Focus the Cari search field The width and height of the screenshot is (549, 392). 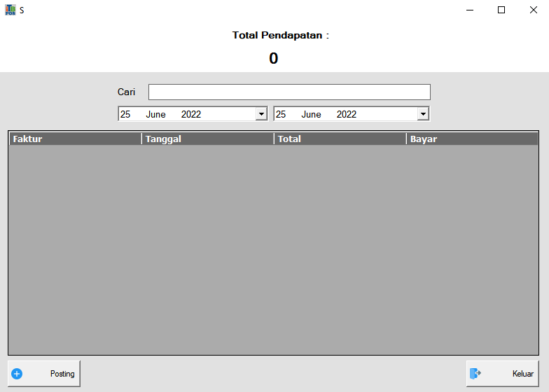pyautogui.click(x=289, y=92)
